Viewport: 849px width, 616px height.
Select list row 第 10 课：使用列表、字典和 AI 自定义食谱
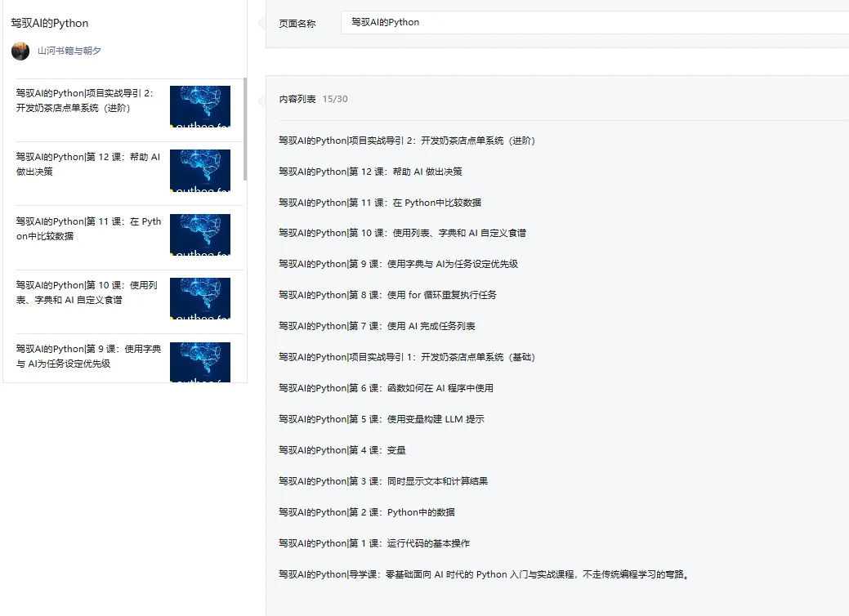[402, 233]
